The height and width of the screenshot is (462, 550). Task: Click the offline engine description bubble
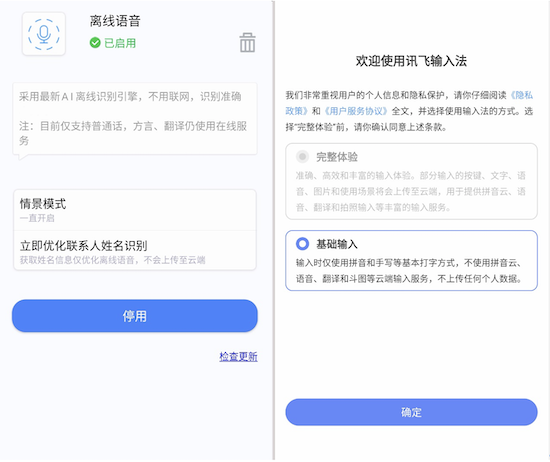pos(135,119)
